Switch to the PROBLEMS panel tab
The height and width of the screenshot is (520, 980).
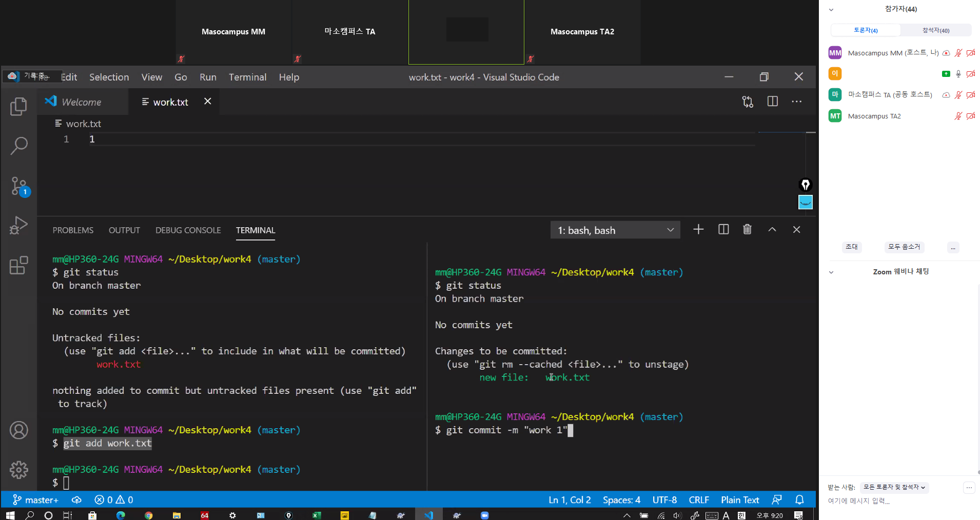coord(73,230)
